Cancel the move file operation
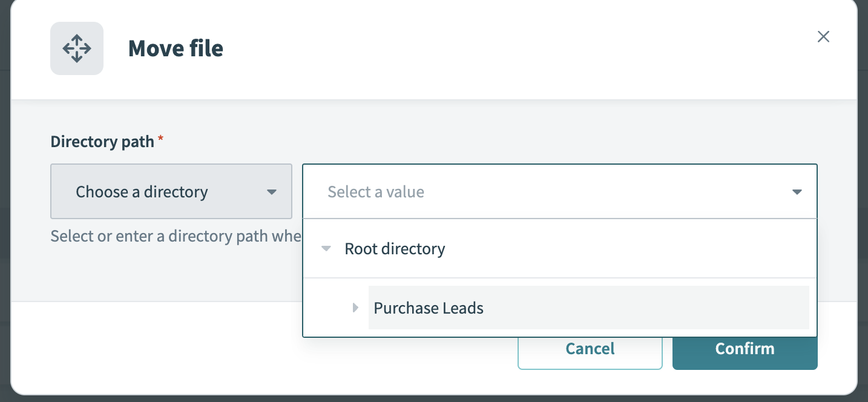This screenshot has height=402, width=868. pyautogui.click(x=590, y=348)
